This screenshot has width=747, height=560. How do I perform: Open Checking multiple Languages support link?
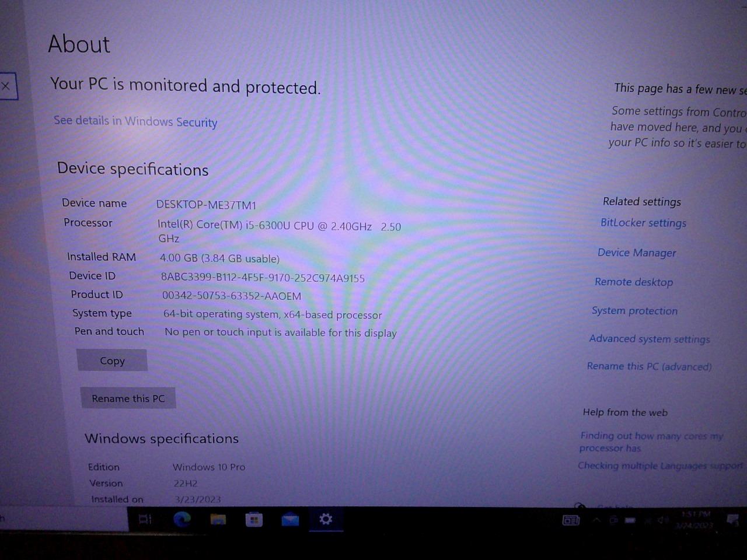(x=660, y=466)
